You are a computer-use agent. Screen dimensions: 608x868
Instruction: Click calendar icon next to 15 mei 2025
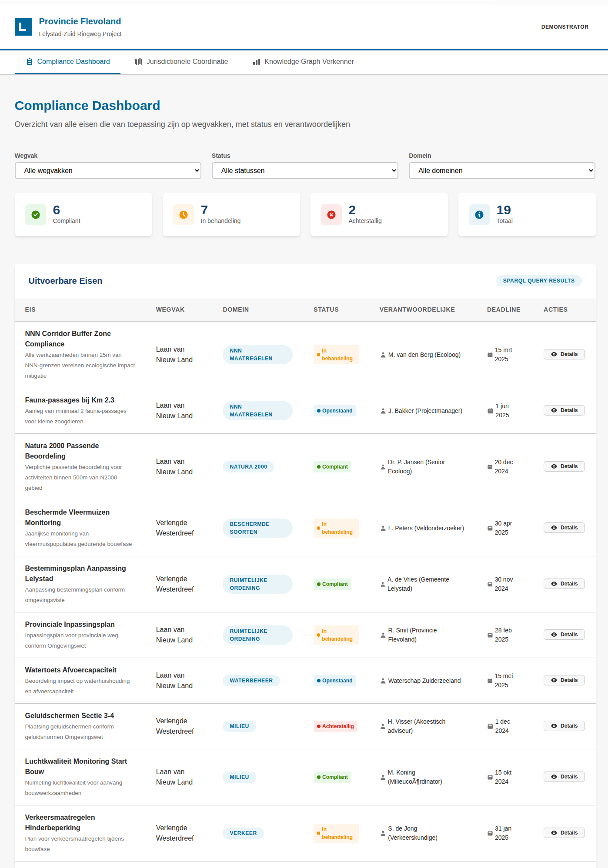[x=490, y=681]
